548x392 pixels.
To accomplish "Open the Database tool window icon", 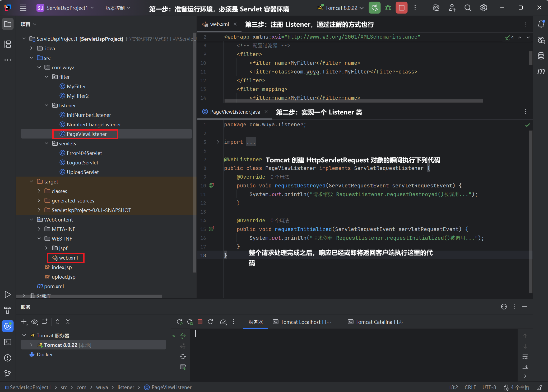I will (541, 56).
